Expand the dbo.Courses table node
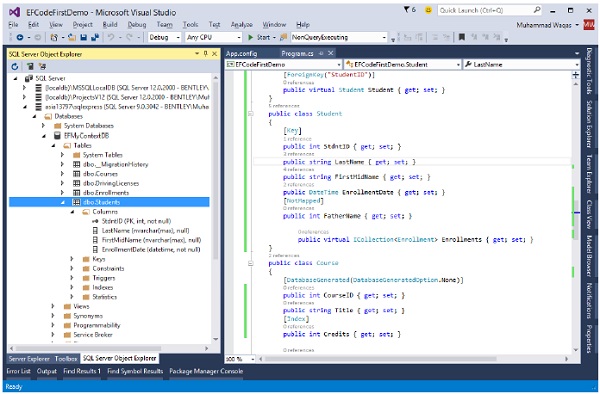This screenshot has height=394, width=600. [x=62, y=174]
